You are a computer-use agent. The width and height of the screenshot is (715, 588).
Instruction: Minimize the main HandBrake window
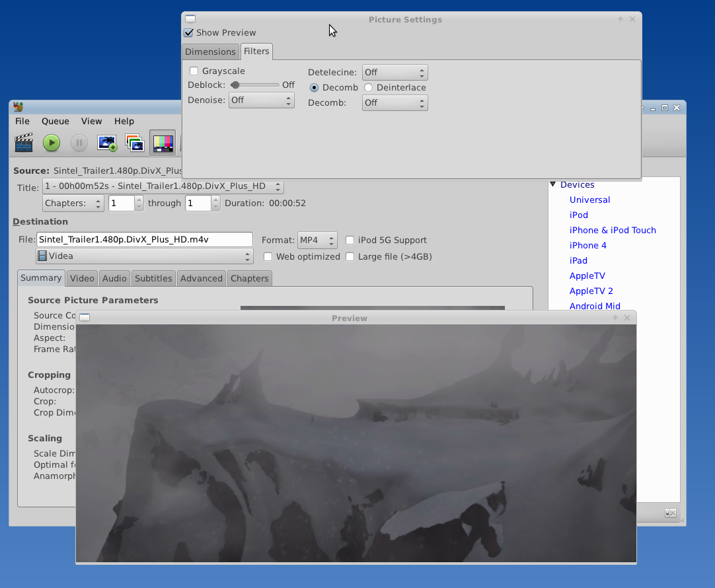point(652,108)
